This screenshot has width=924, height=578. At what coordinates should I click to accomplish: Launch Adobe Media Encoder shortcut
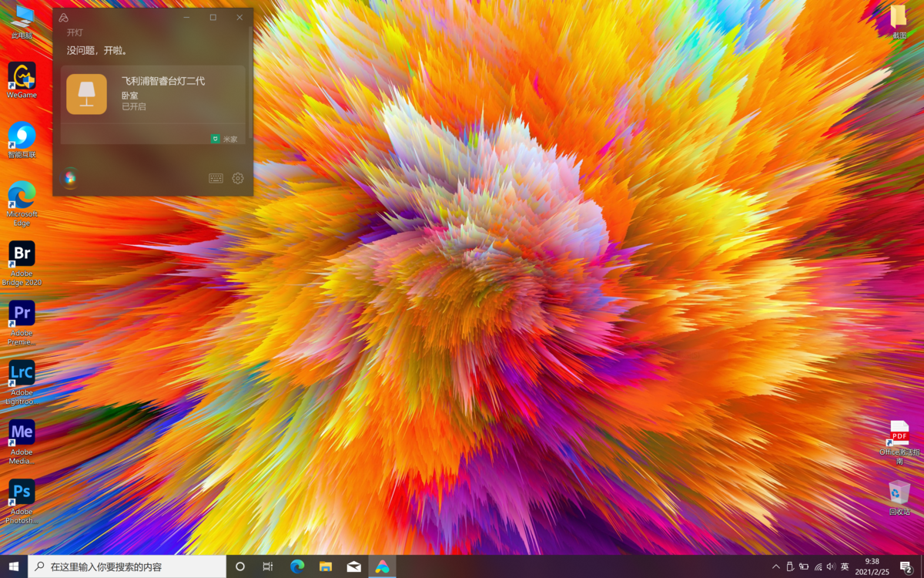click(x=22, y=442)
